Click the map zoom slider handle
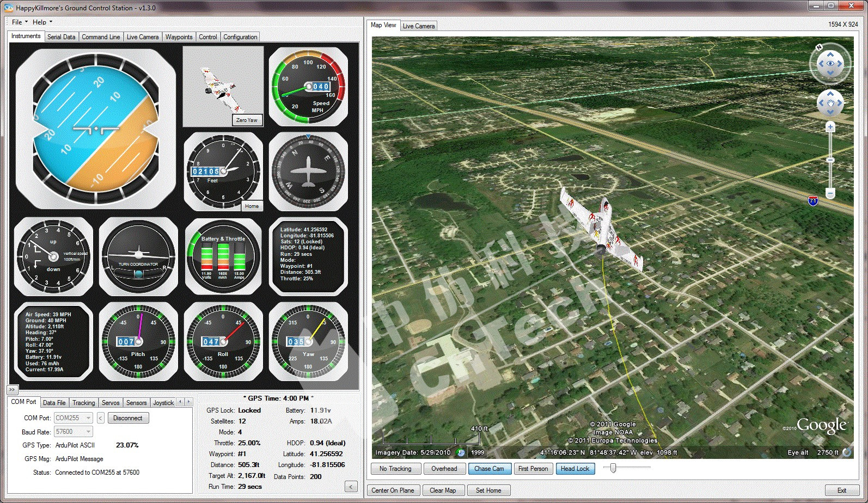Screen dimensions: 868x503 point(830,160)
